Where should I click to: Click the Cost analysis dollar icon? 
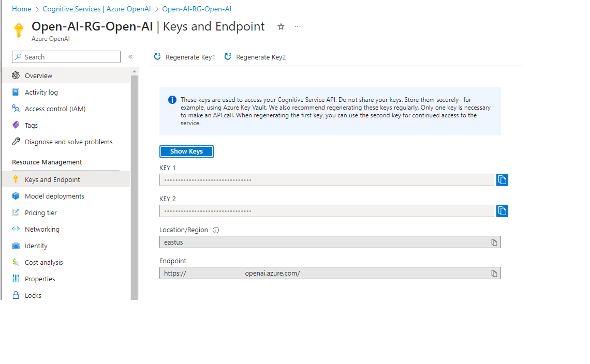(16, 262)
